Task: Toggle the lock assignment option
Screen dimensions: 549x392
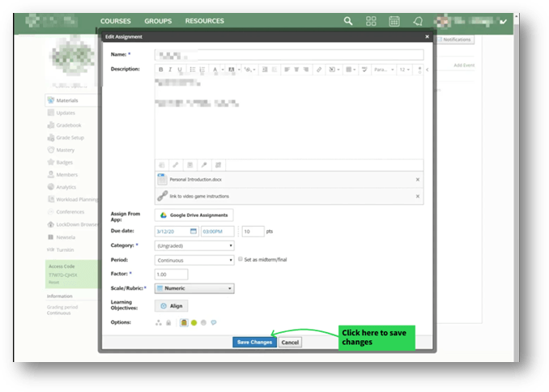Action: [168, 322]
